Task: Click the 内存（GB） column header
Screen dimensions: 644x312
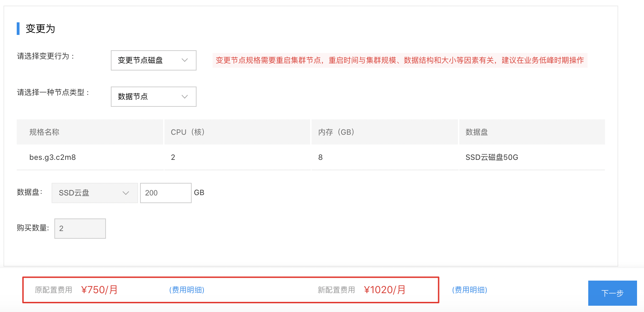Action: (x=336, y=132)
